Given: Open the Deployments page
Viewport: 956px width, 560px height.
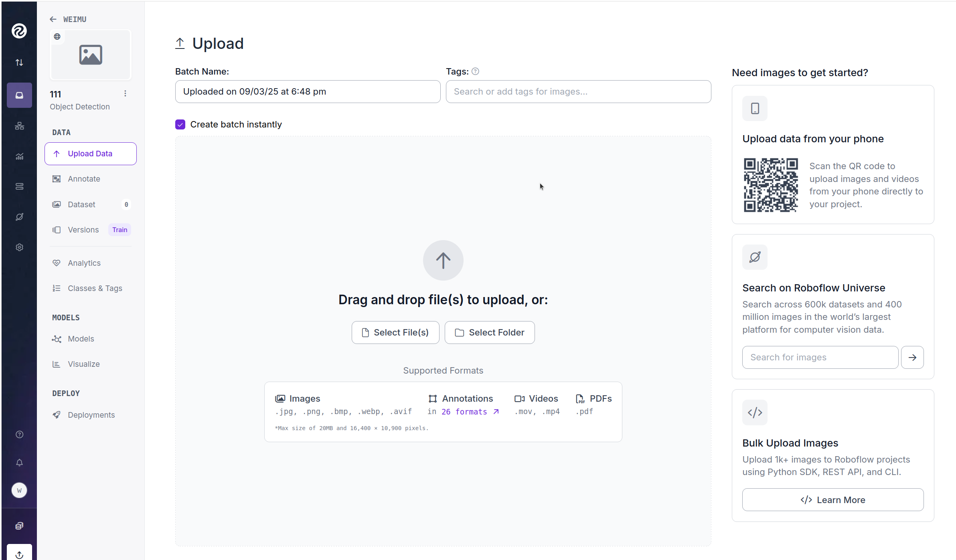Looking at the screenshot, I should click(91, 415).
